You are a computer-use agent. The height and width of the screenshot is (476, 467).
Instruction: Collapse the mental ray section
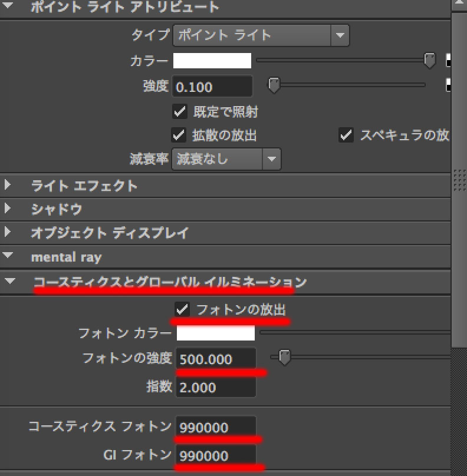click(x=8, y=255)
